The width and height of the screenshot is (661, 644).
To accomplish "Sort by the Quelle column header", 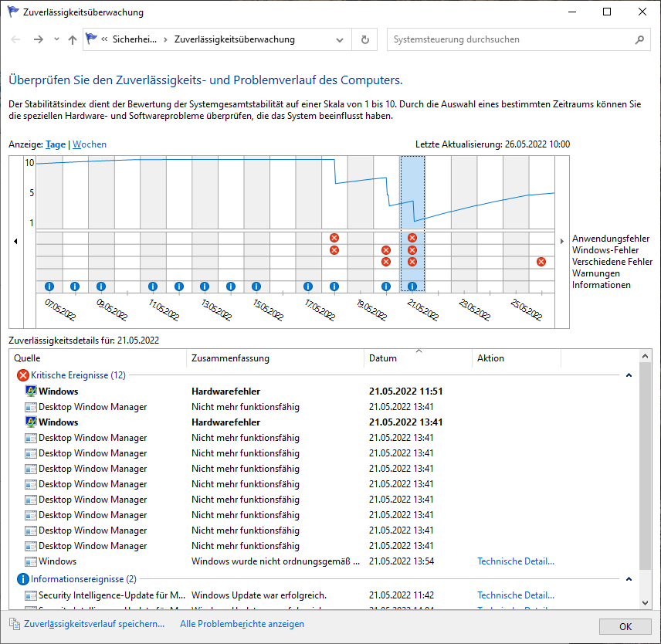I will tap(98, 358).
